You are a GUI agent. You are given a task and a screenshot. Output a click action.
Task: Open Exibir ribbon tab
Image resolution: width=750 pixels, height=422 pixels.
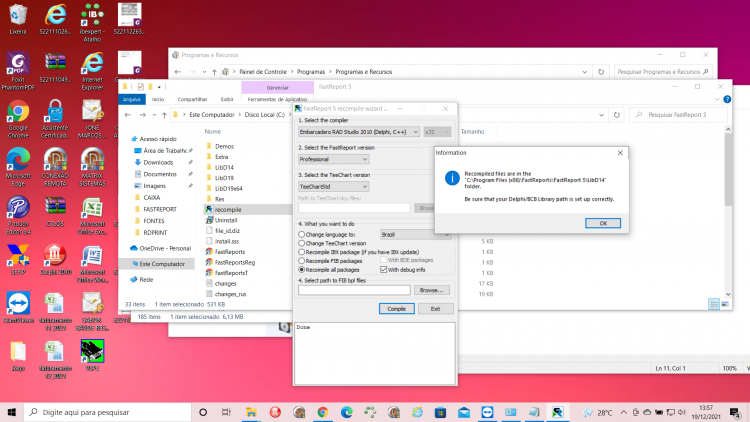(x=227, y=99)
